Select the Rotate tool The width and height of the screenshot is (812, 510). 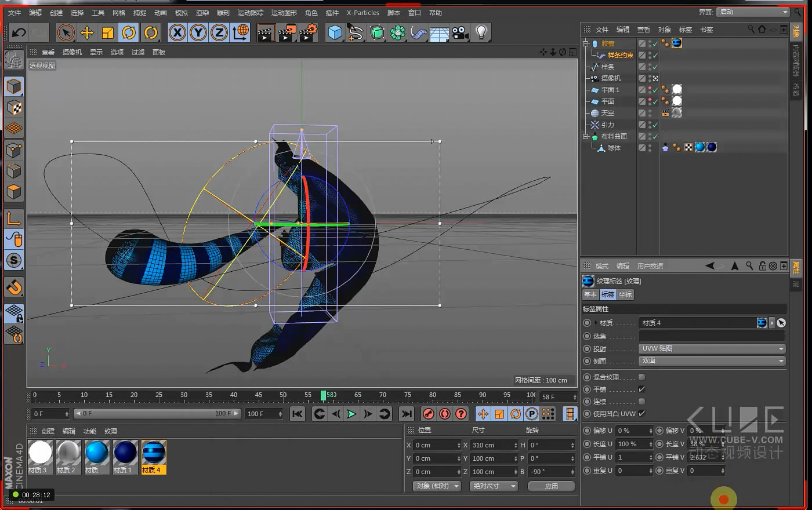tap(129, 33)
